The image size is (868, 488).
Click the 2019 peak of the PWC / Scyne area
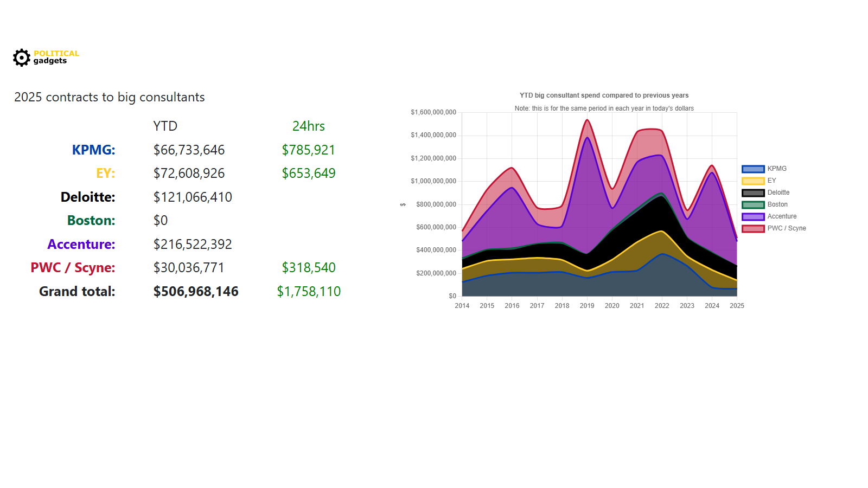587,120
